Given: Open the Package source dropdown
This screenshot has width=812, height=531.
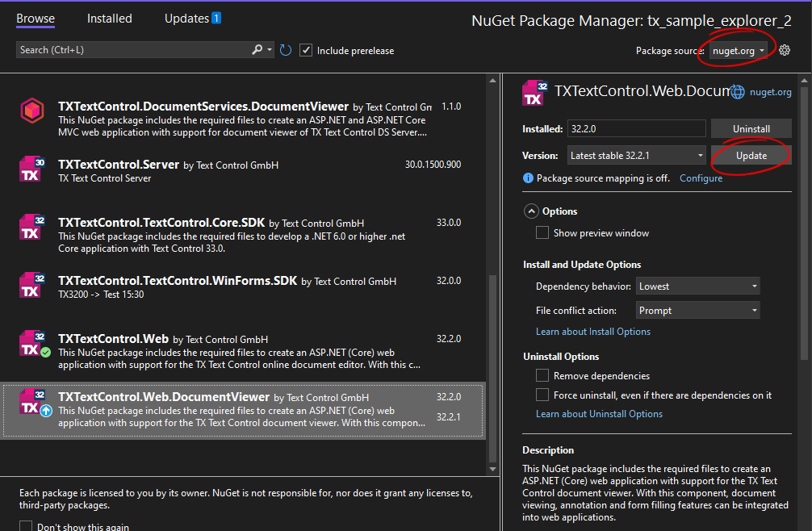Looking at the screenshot, I should point(738,51).
